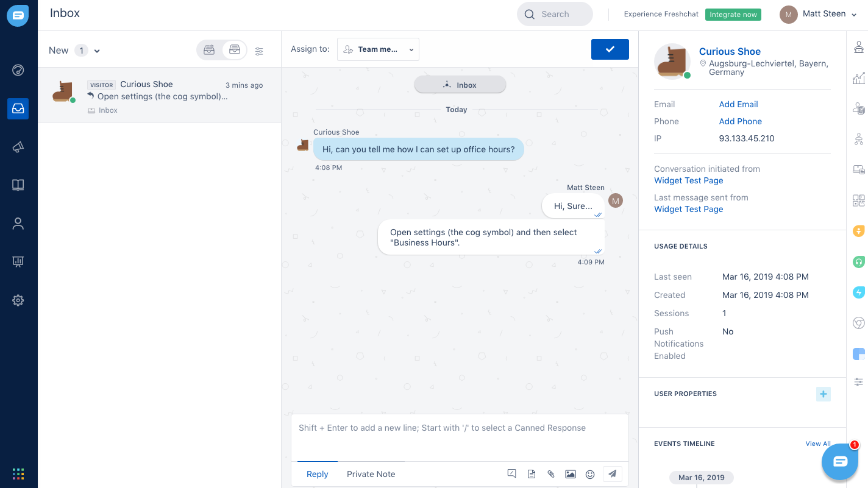Open the Matt Steen account menu
This screenshot has width=868, height=488.
click(x=821, y=14)
